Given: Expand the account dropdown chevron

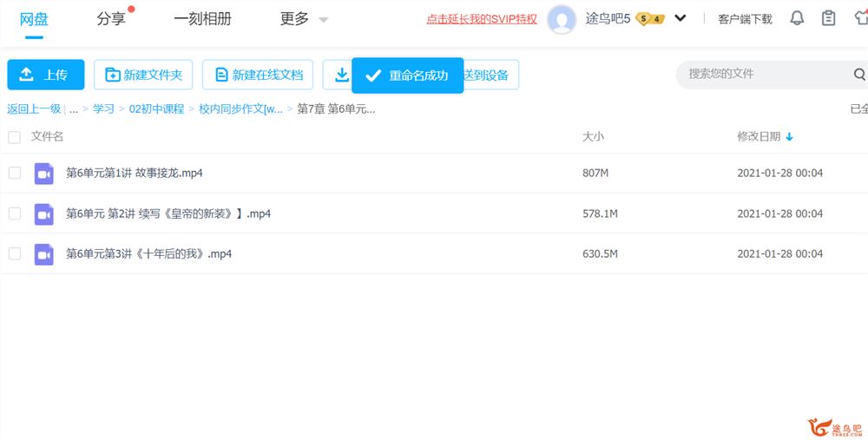Looking at the screenshot, I should click(x=681, y=18).
